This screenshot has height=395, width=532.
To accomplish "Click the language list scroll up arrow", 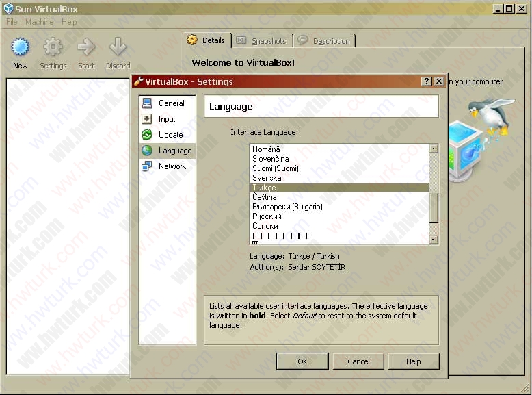I will coord(434,149).
